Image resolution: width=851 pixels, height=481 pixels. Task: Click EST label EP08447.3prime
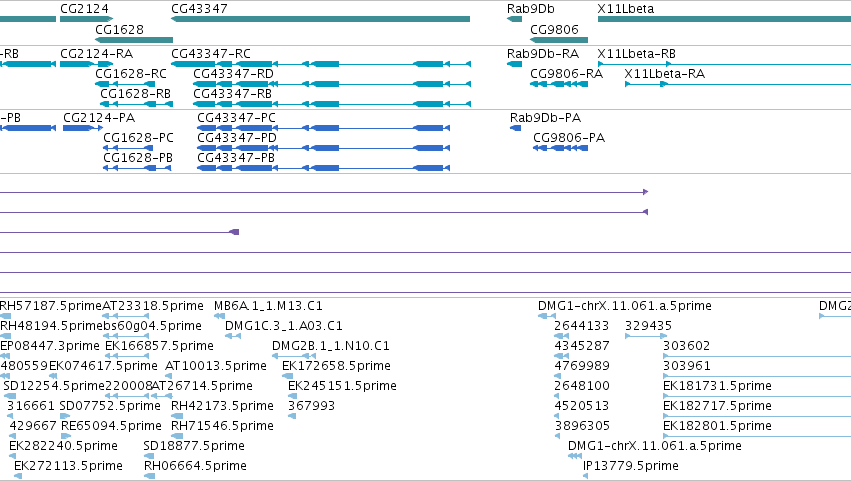tap(50, 346)
